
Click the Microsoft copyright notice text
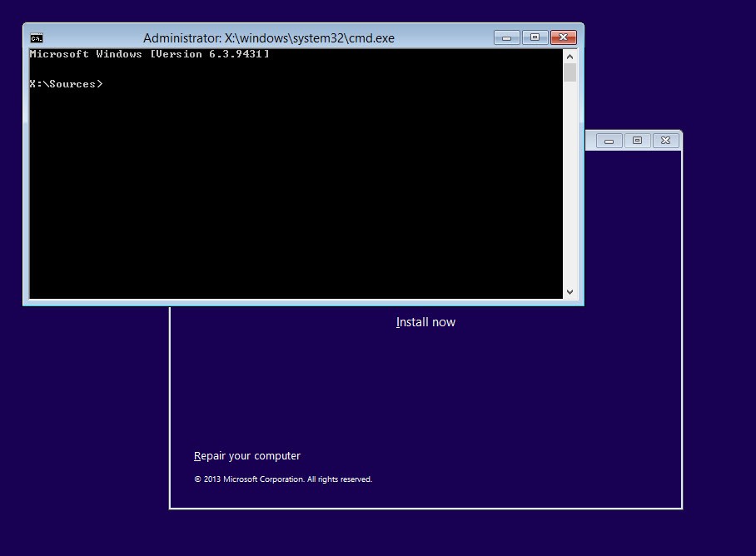[x=282, y=479]
